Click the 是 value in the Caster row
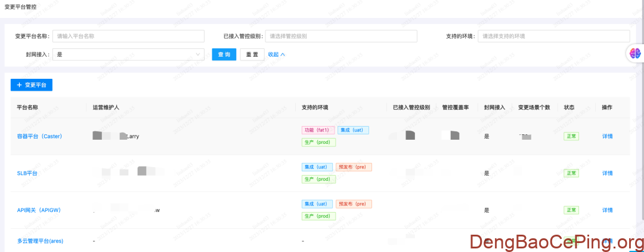Image resolution: width=644 pixels, height=252 pixels. point(487,136)
